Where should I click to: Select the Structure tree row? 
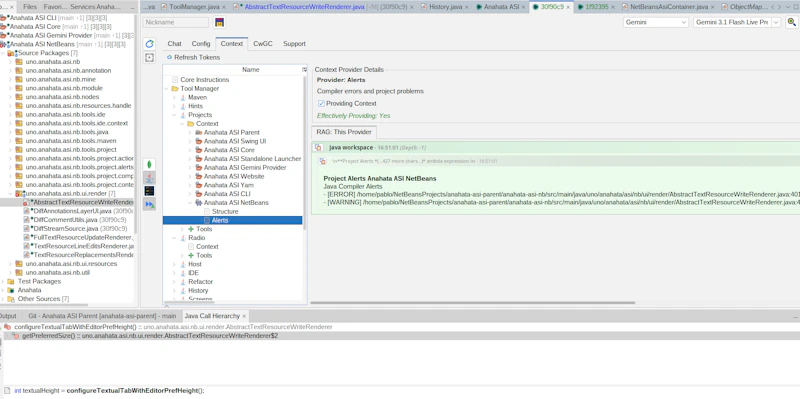(225, 212)
